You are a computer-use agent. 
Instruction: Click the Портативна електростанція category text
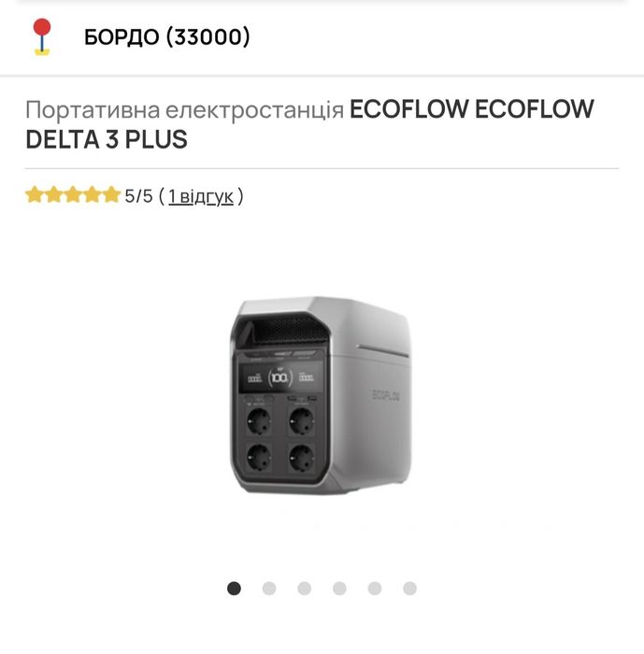(x=184, y=110)
